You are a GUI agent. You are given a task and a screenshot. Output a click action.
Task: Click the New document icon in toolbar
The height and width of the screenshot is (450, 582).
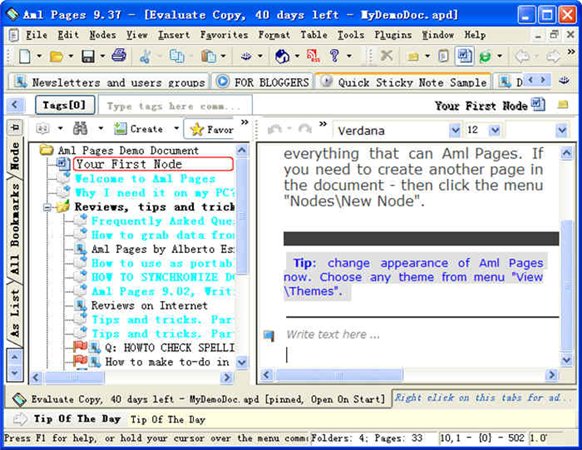click(25, 56)
